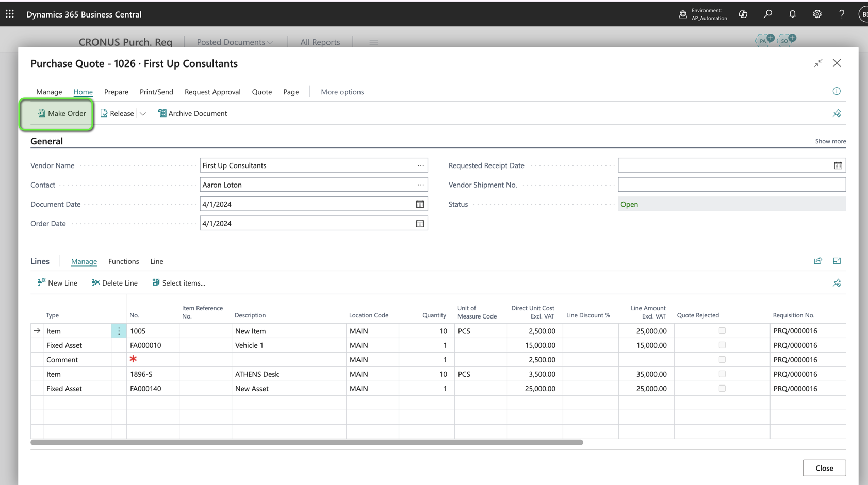This screenshot has height=485, width=868.
Task: Click the Make Order button
Action: [x=61, y=113]
